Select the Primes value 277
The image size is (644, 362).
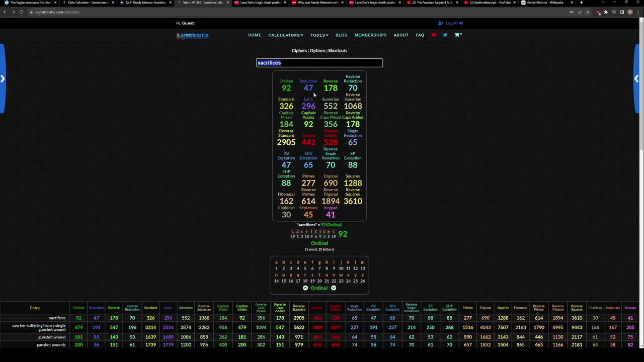click(308, 183)
